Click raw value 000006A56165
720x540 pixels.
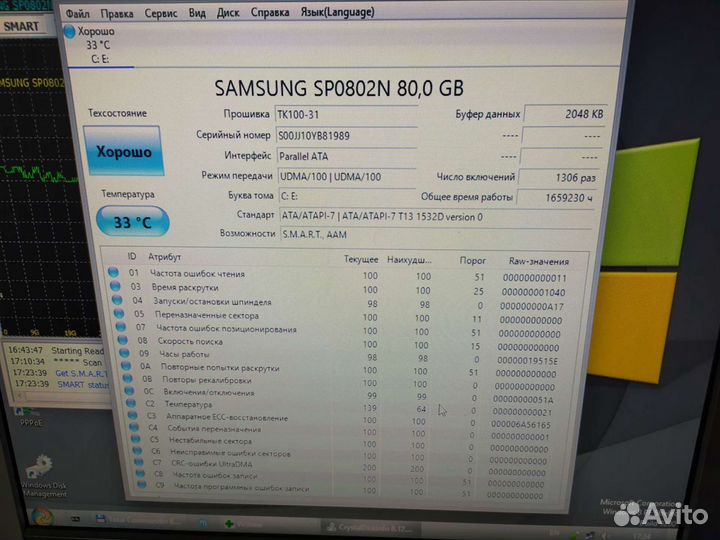pyautogui.click(x=521, y=425)
